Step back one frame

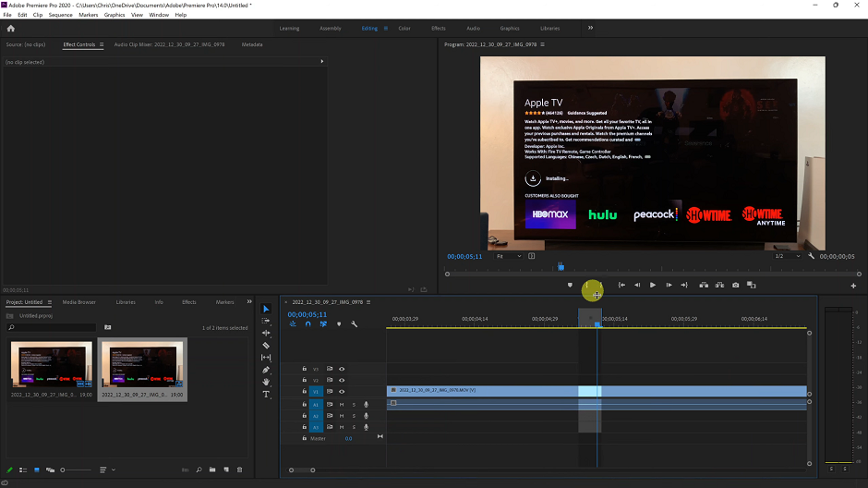point(637,286)
